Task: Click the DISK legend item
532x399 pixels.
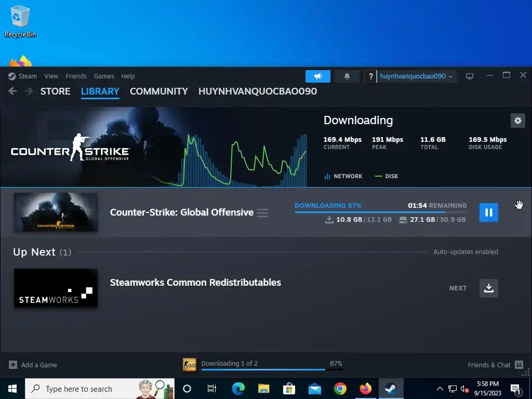Action: pyautogui.click(x=387, y=176)
